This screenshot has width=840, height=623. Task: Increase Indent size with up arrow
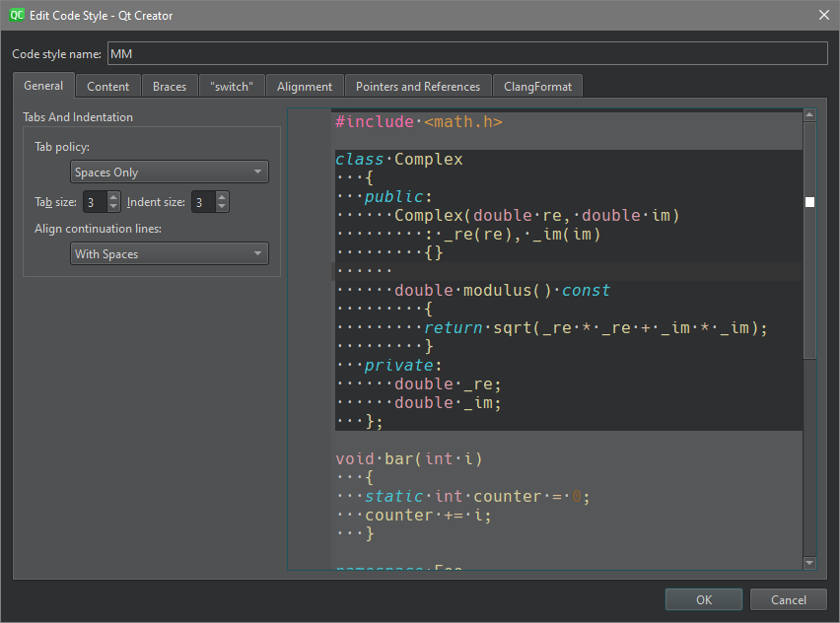[222, 197]
